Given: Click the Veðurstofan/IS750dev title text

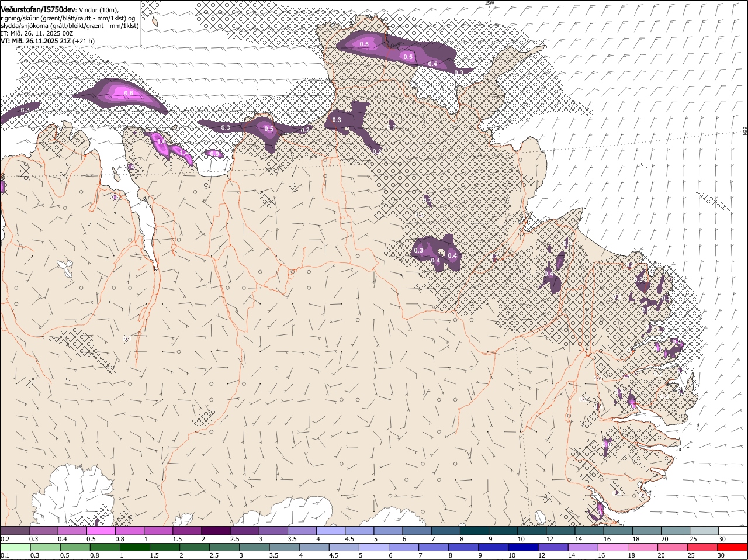Looking at the screenshot, I should tap(38, 10).
